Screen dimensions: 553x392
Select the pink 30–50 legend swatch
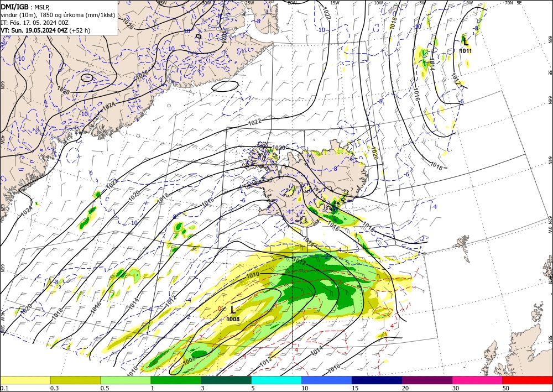[478, 380]
